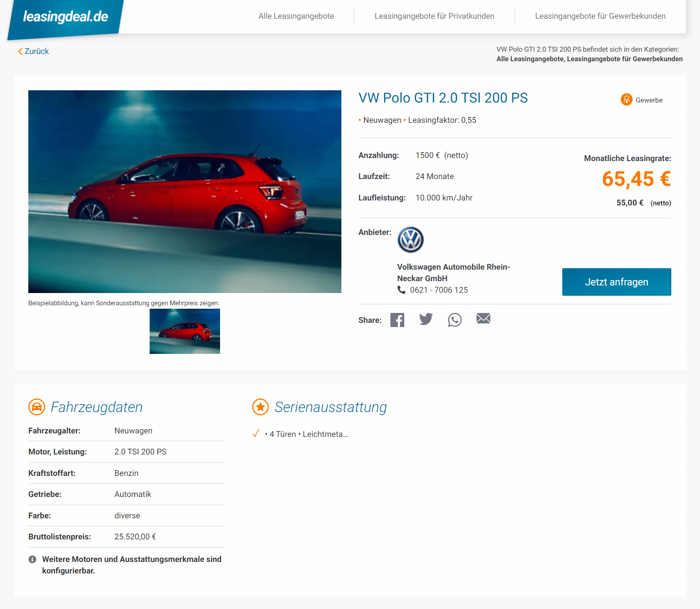
Task: Call dealer number 0621 - 7006 125
Action: click(x=439, y=290)
